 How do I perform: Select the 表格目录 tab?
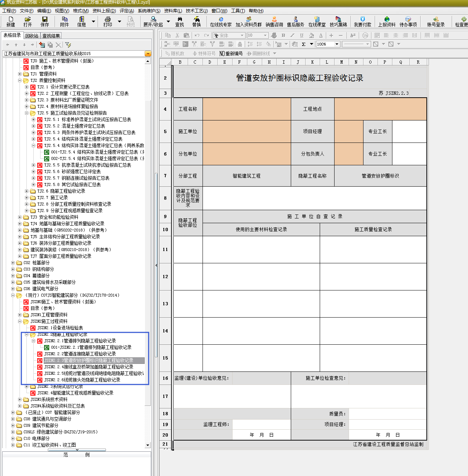click(12, 35)
